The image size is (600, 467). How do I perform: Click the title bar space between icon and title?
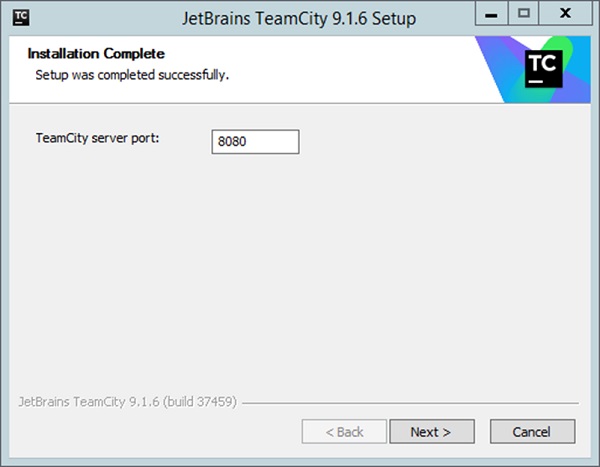click(103, 18)
